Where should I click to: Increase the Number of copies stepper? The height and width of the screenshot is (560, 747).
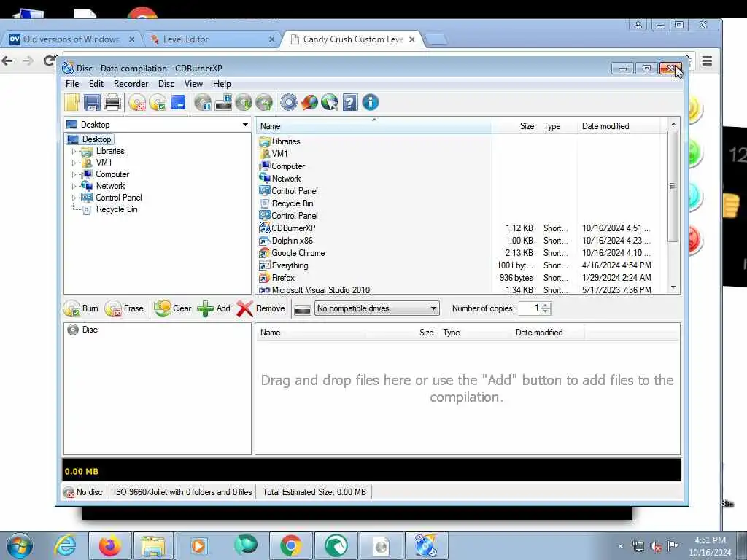546,306
